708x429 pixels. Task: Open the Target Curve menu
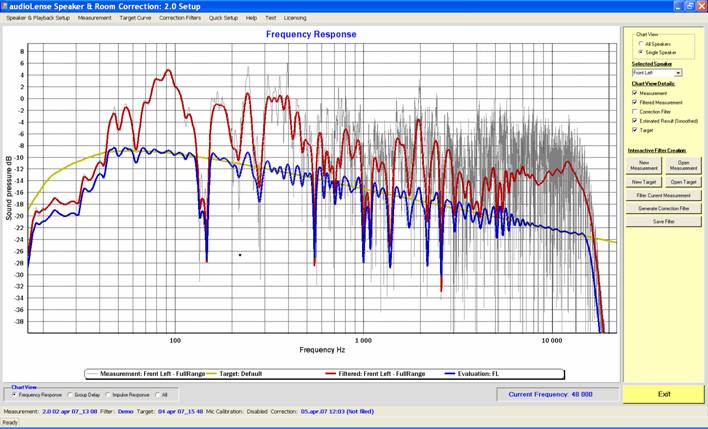pos(135,18)
